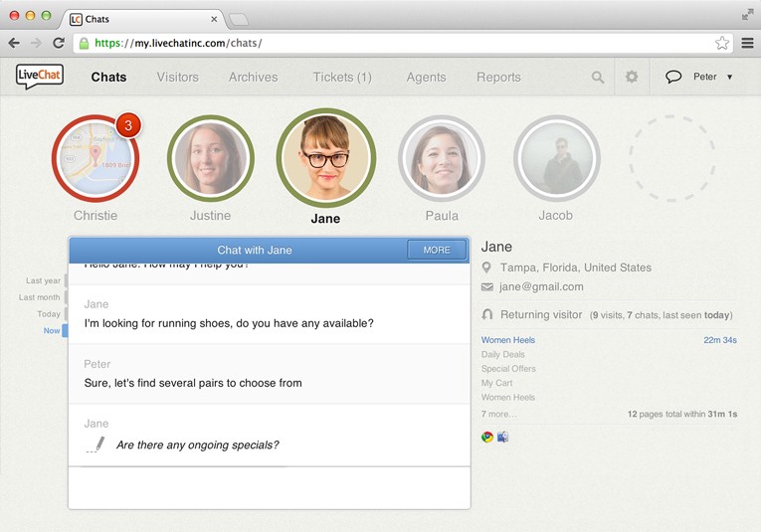
Task: Select Jane's chat avatar
Action: click(x=325, y=158)
